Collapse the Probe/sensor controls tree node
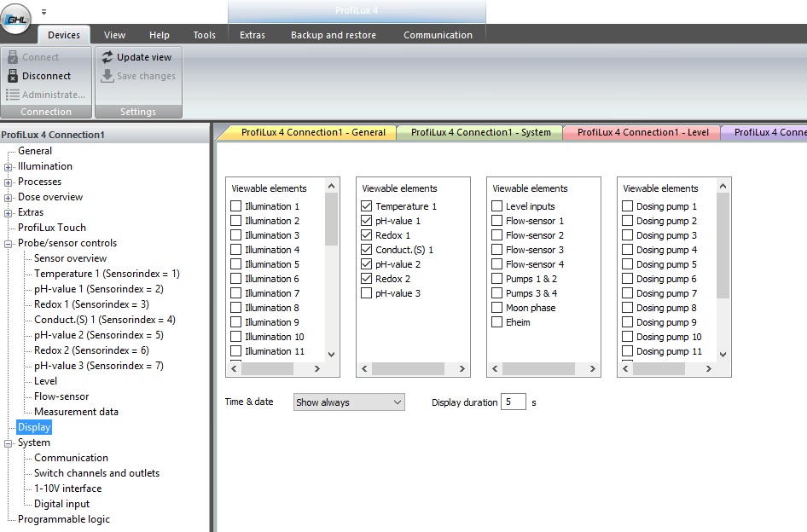The image size is (807, 532). [8, 244]
